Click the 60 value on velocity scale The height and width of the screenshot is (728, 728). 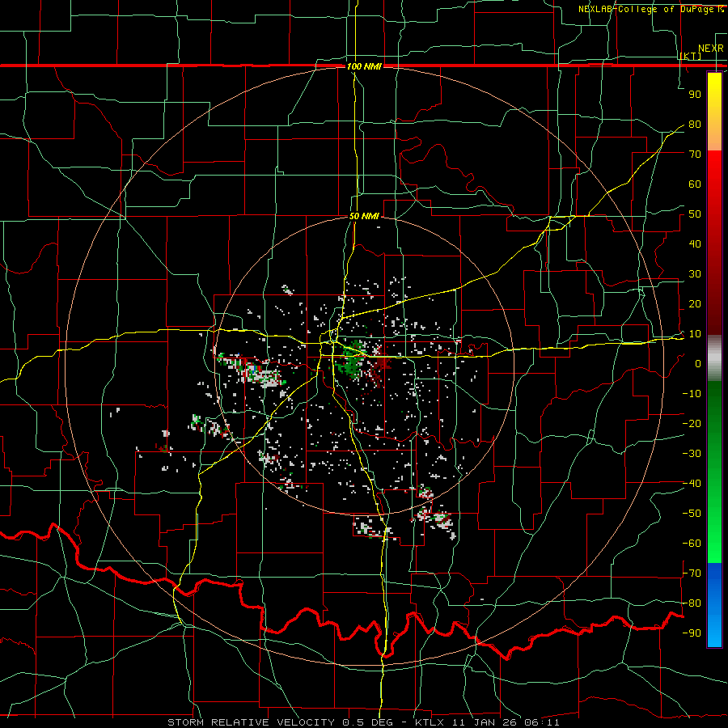[x=695, y=184]
